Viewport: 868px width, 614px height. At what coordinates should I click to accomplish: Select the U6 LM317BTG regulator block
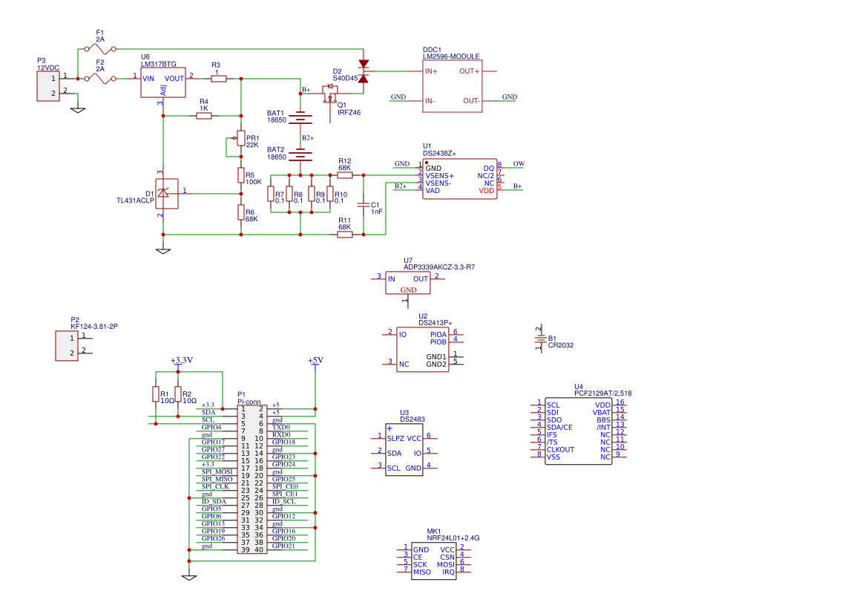pos(163,82)
